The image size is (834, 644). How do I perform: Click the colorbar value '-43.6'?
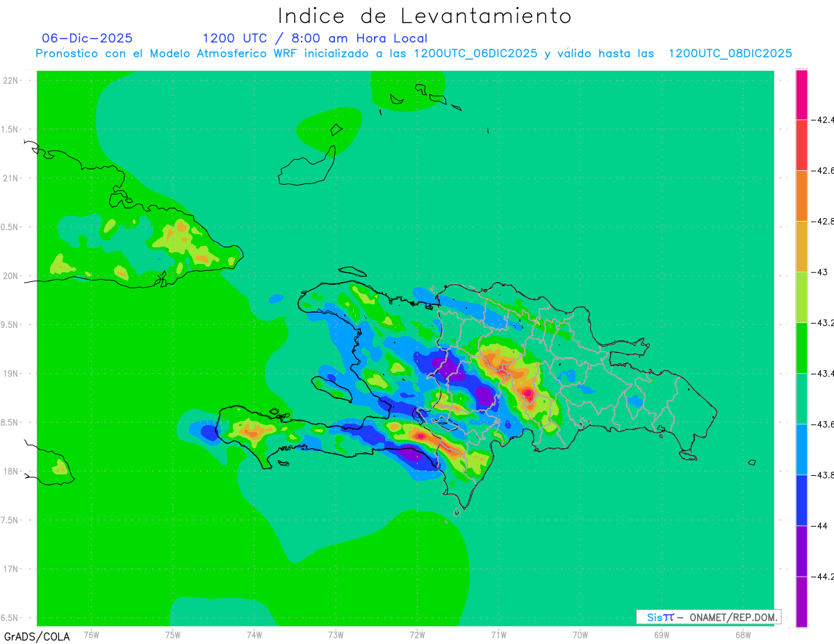pyautogui.click(x=823, y=424)
